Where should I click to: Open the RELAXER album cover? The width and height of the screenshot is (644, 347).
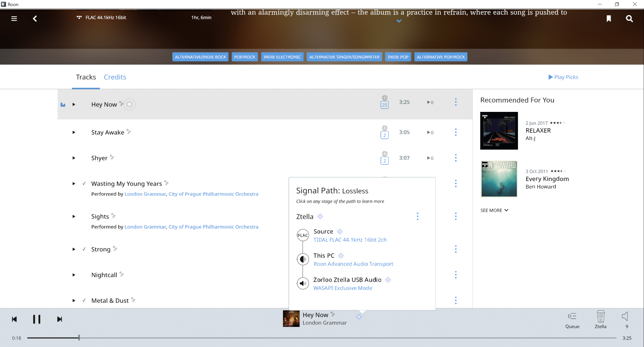pyautogui.click(x=499, y=131)
